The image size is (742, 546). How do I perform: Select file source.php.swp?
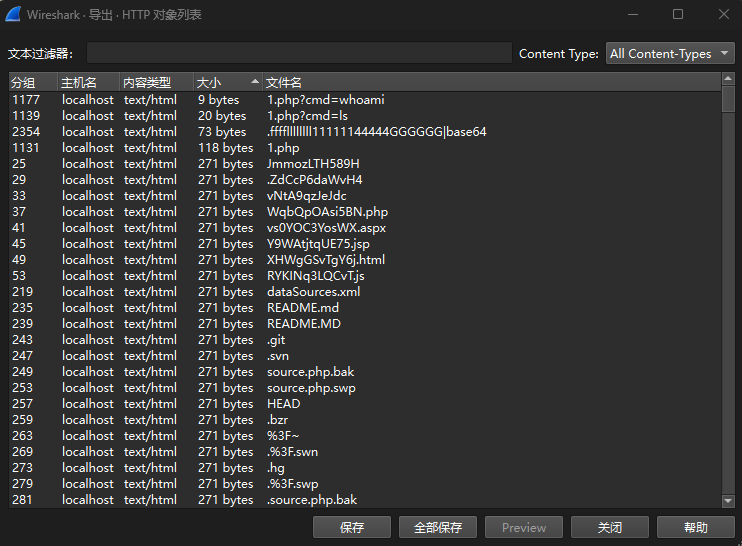click(x=365, y=388)
